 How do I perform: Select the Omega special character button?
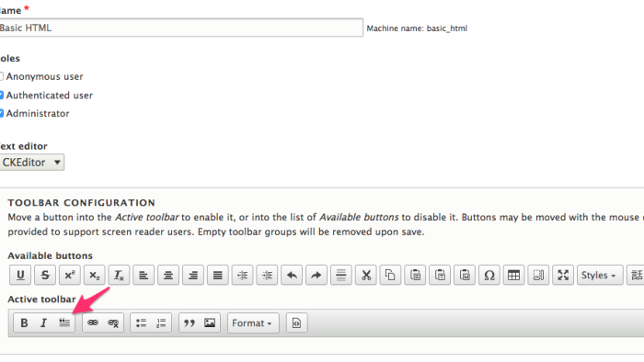(489, 275)
